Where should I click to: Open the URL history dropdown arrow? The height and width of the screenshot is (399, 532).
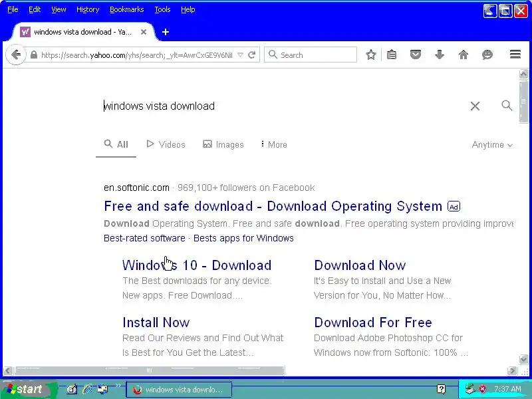pos(240,55)
